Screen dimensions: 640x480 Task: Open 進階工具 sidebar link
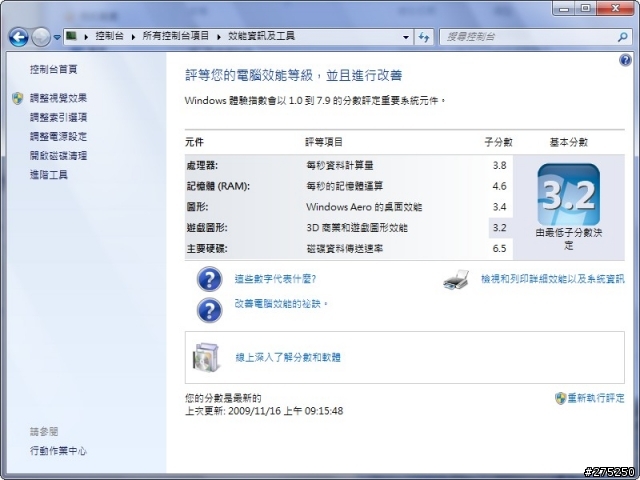pos(49,175)
